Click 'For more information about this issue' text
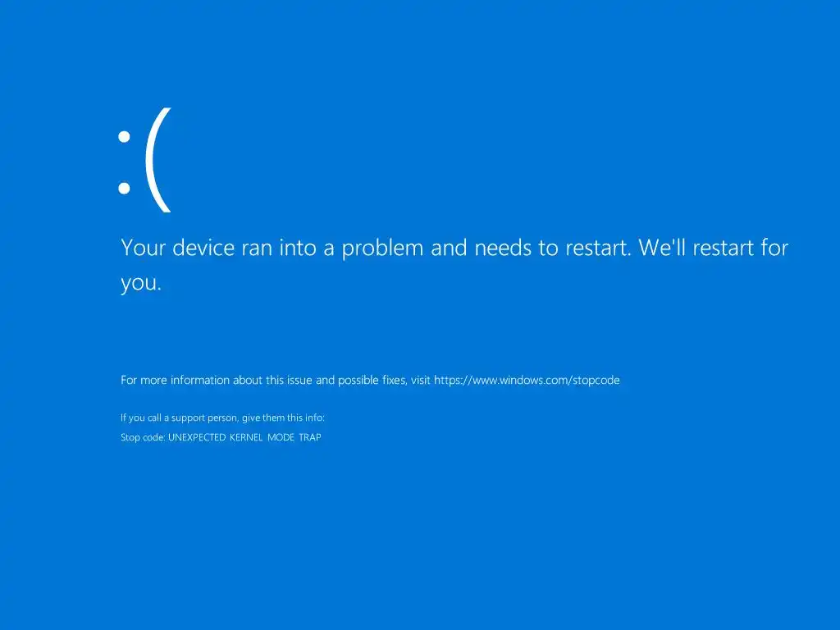Screen dimensions: 840x630 (217, 381)
